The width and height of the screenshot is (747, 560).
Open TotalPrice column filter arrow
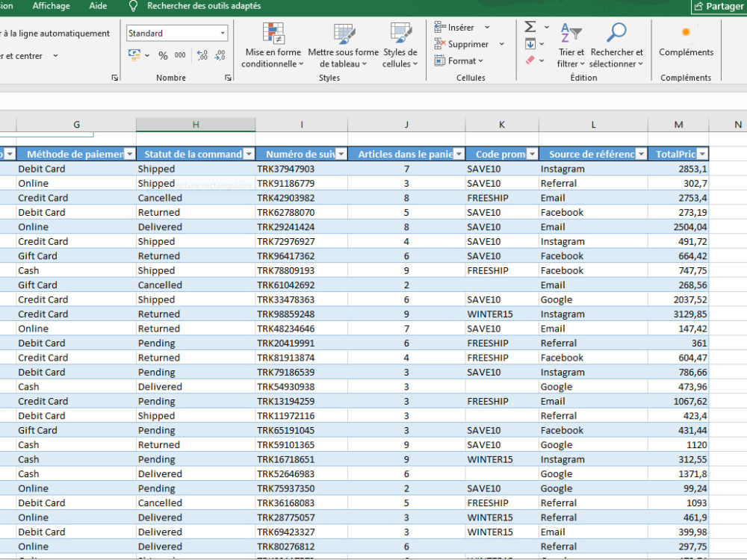(702, 155)
